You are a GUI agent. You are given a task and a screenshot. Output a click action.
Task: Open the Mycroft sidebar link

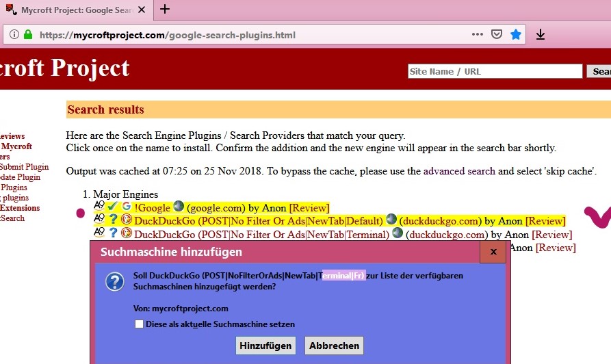point(16,146)
